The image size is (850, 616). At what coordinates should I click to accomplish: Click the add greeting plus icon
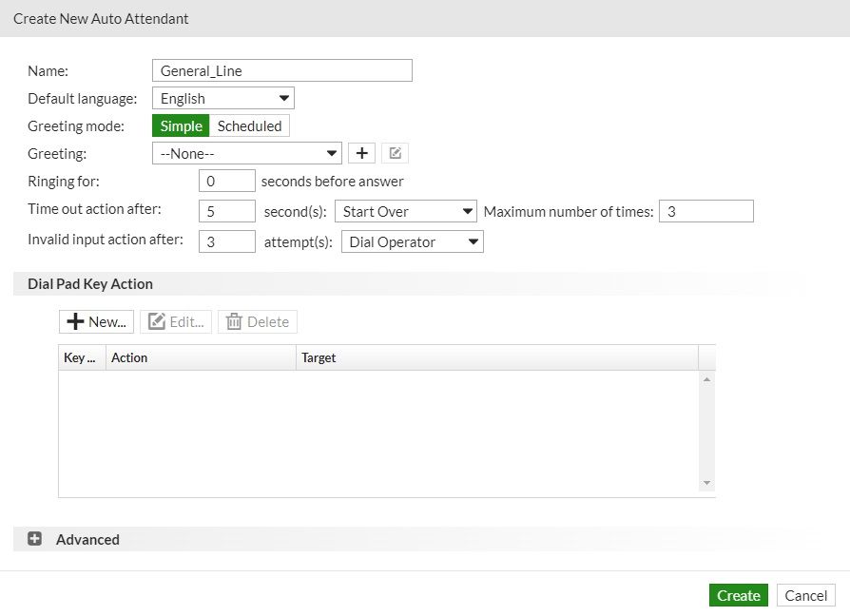pos(361,153)
